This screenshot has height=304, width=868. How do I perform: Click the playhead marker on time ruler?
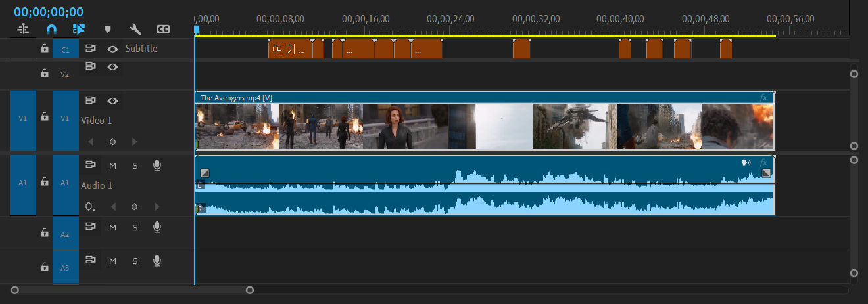tap(196, 30)
